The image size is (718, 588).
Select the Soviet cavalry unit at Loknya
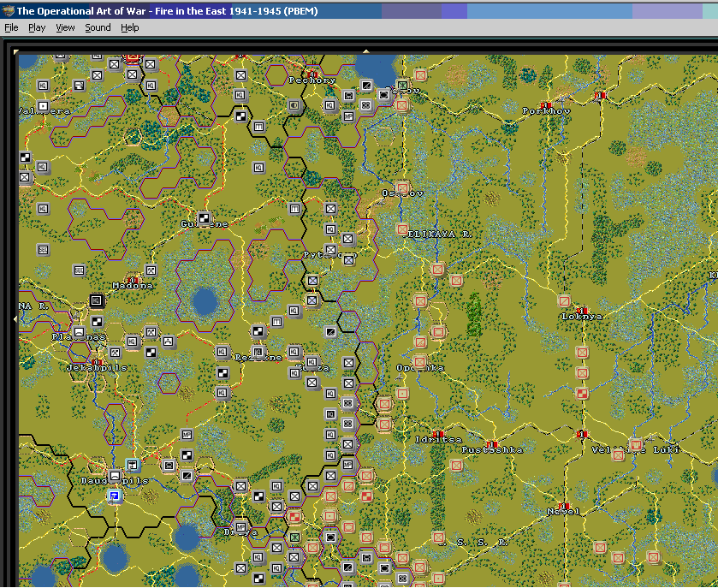pos(564,301)
